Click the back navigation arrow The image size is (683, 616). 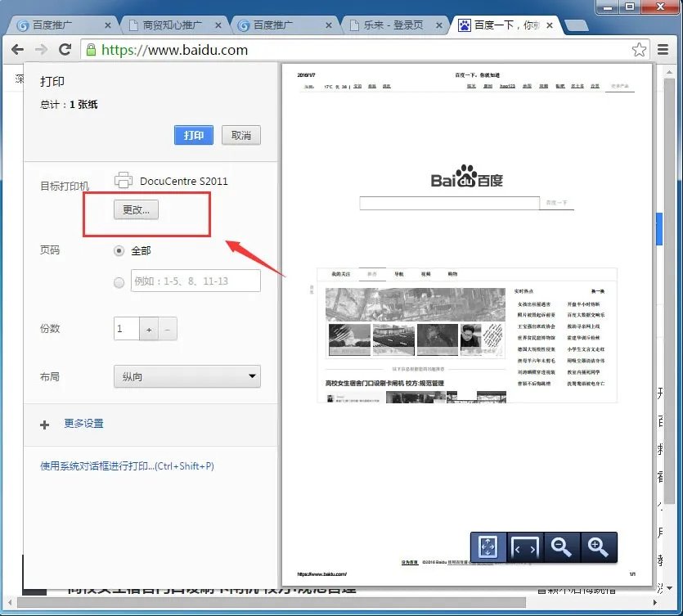(18, 49)
